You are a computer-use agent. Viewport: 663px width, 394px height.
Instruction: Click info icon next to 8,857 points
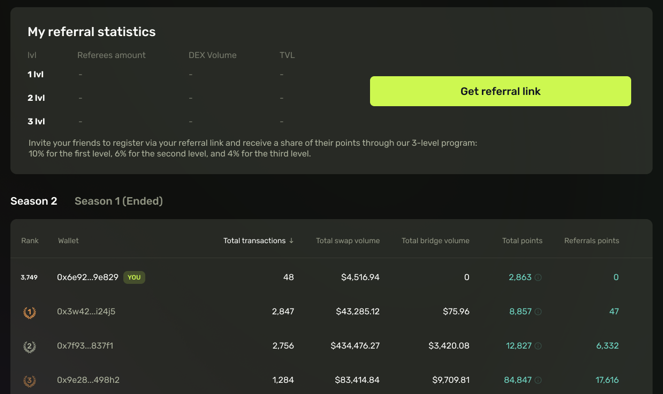click(x=538, y=312)
